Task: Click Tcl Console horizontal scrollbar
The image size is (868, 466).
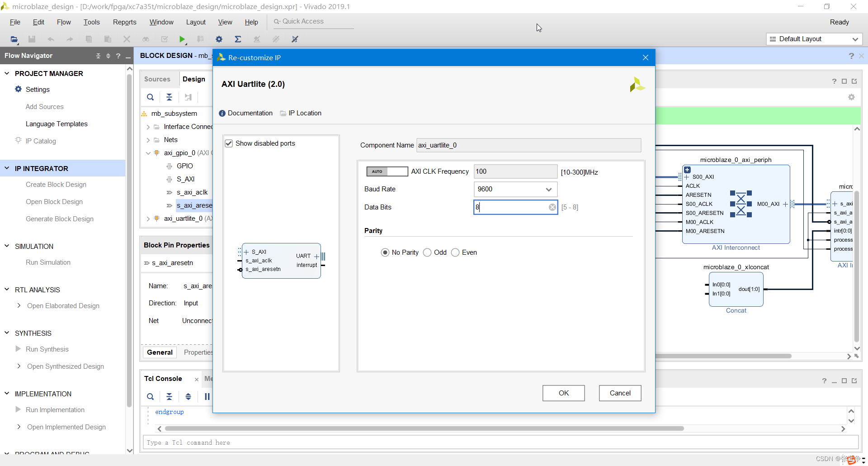Action: (x=424, y=428)
